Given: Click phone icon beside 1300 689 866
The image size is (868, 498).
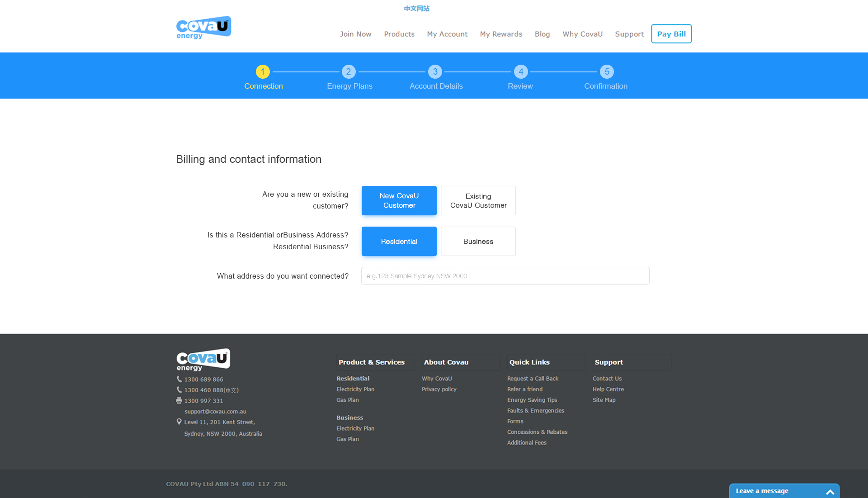Looking at the screenshot, I should click(x=179, y=379).
